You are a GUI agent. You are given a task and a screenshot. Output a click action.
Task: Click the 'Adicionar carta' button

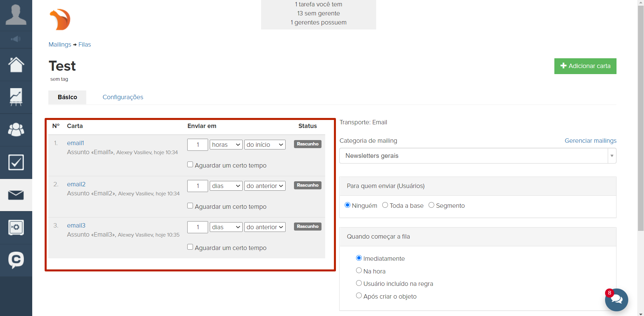585,66
